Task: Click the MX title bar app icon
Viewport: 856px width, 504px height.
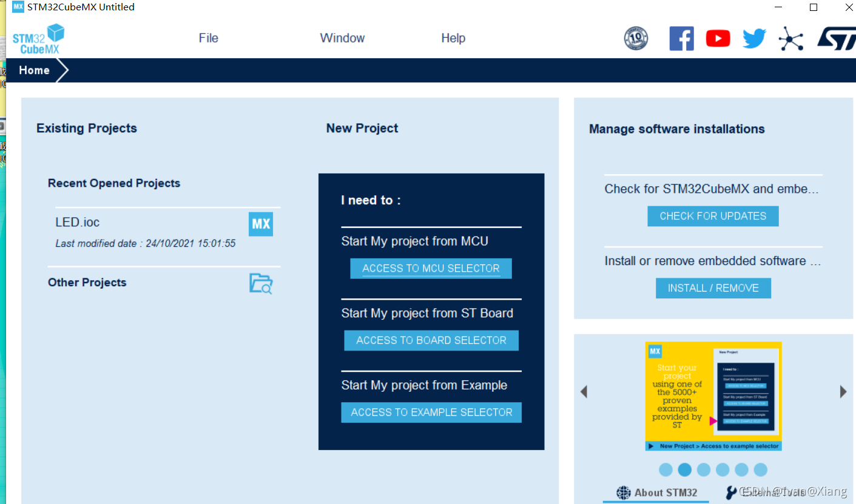Action: 18,7
